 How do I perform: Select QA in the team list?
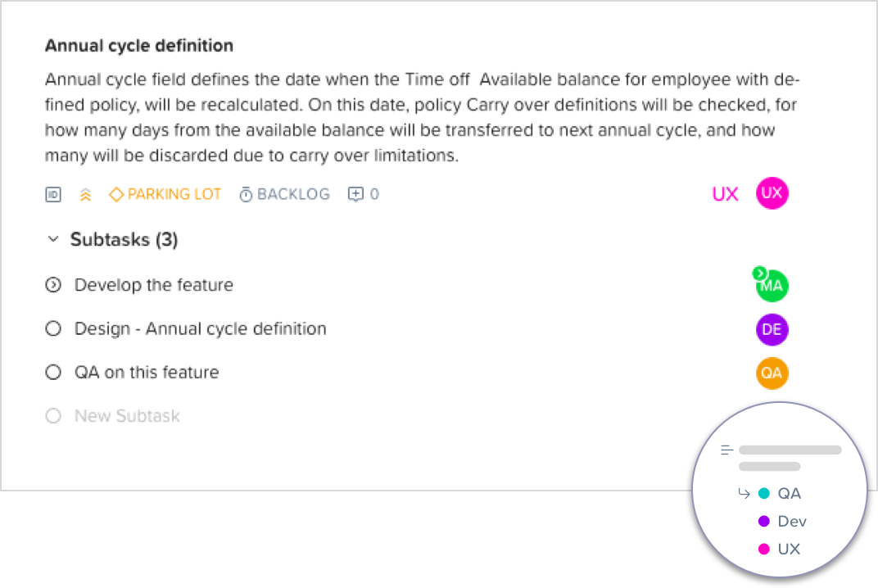click(x=789, y=494)
